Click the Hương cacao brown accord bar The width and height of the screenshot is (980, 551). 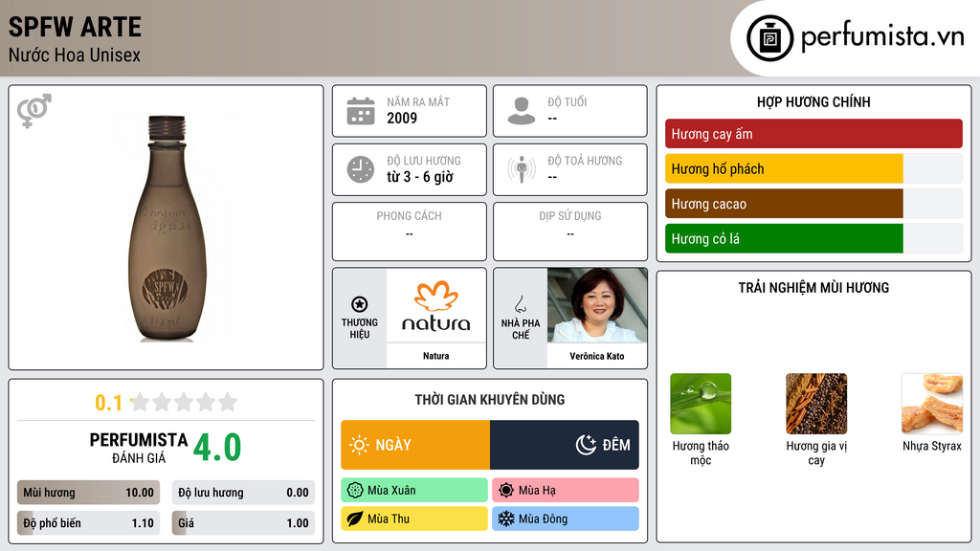[x=813, y=204]
